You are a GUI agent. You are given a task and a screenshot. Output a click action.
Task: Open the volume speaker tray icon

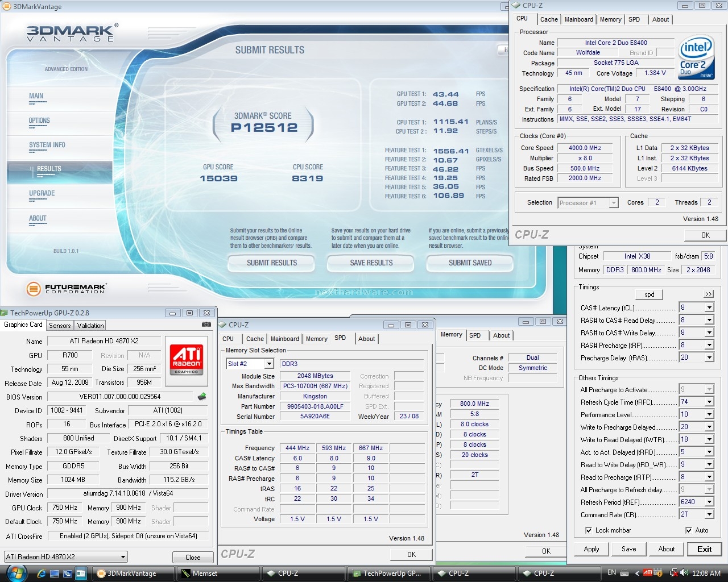click(x=684, y=573)
